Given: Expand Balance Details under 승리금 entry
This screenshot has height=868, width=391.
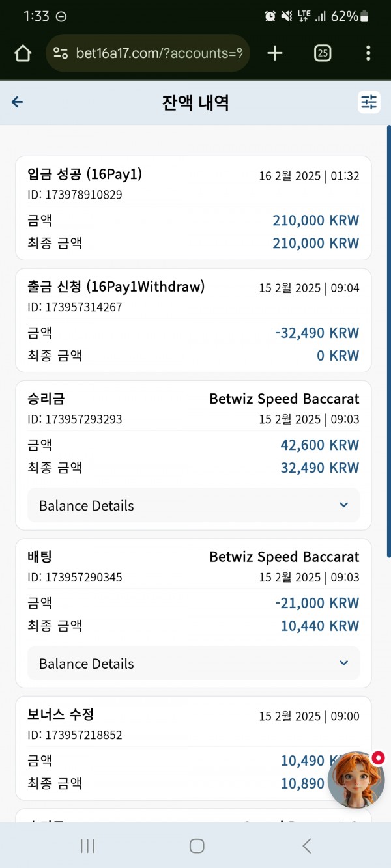Looking at the screenshot, I should pyautogui.click(x=194, y=505).
